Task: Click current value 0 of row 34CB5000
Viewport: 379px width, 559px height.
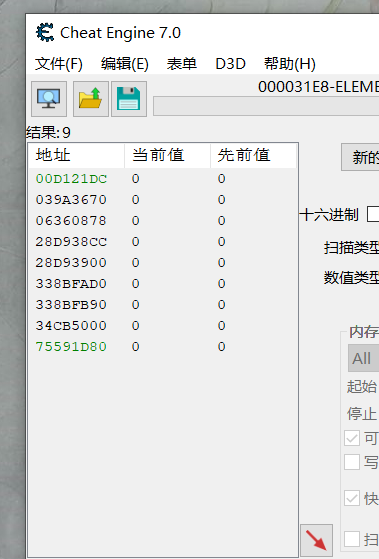Action: tap(135, 326)
